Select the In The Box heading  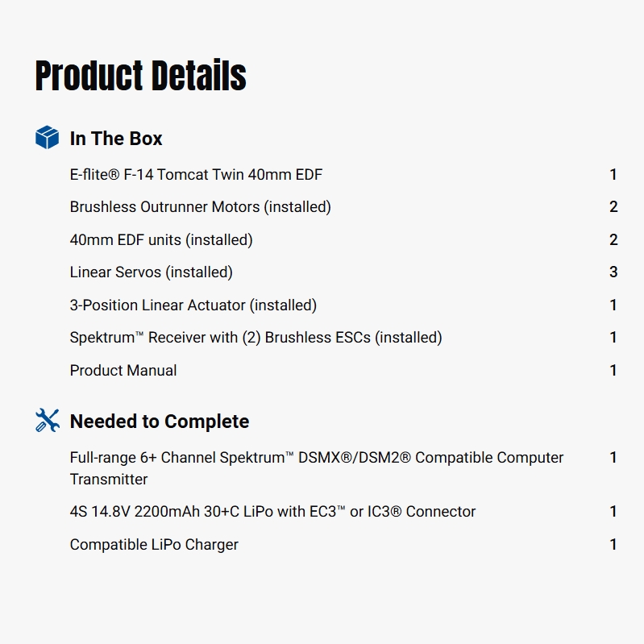pos(116,139)
